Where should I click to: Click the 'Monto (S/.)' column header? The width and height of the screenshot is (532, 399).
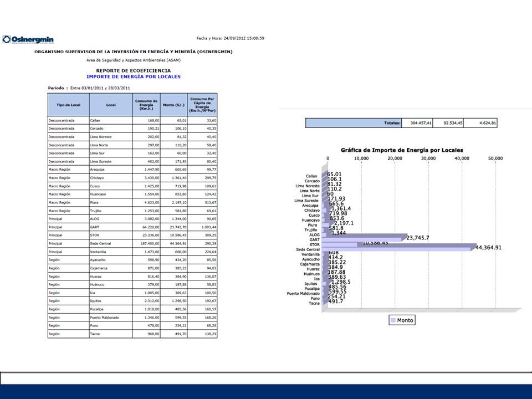[173, 105]
